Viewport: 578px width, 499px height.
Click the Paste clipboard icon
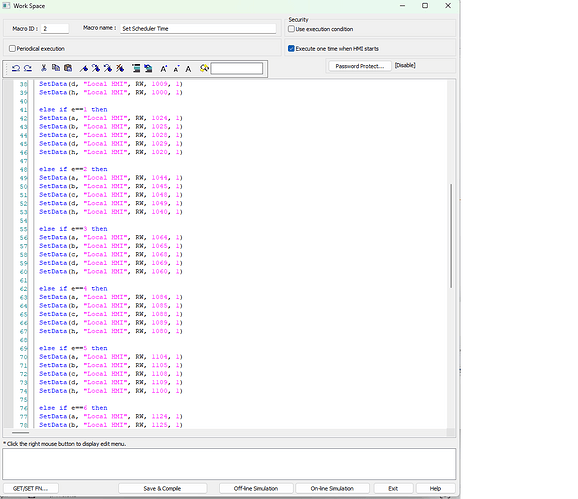[x=68, y=68]
